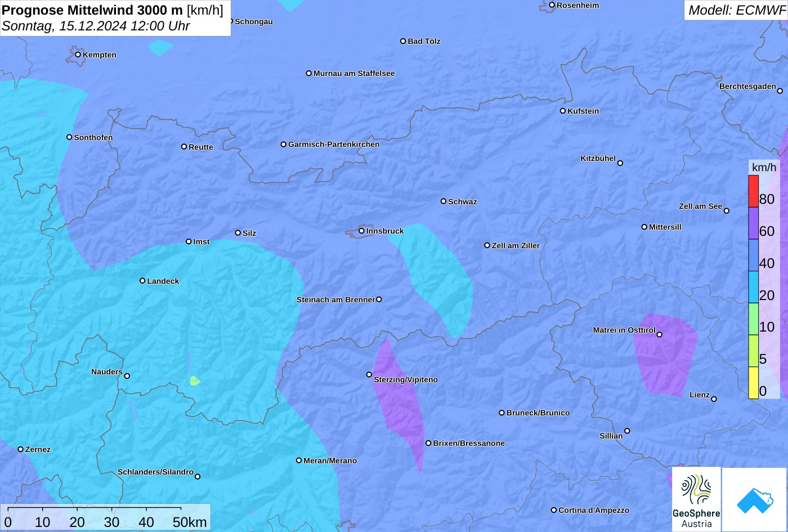
Task: Click the Kempten city marker
Action: click(78, 55)
